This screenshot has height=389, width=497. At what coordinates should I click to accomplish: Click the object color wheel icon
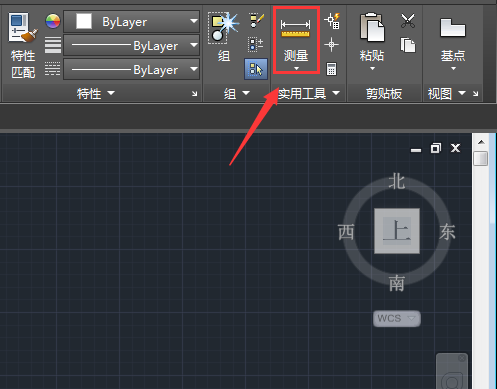pyautogui.click(x=53, y=21)
